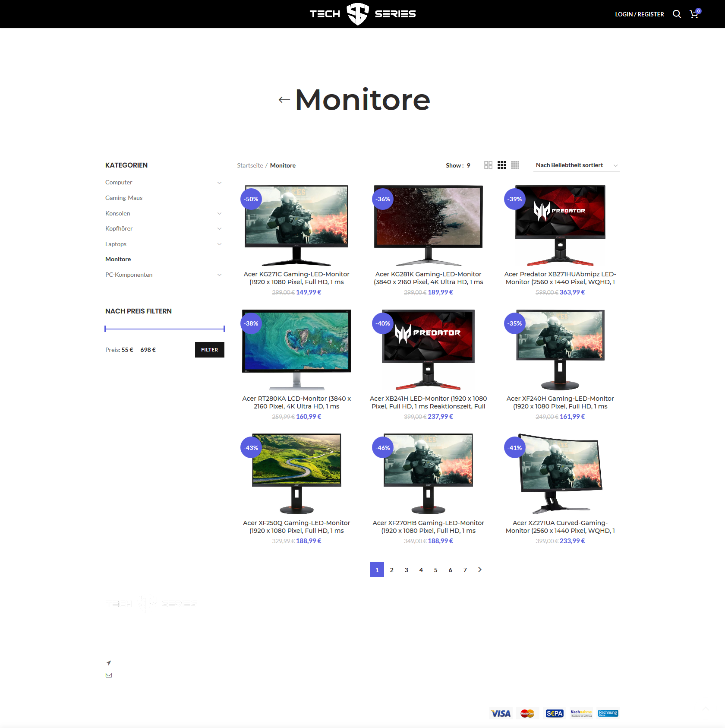Click the -50% discount badge

pos(251,199)
